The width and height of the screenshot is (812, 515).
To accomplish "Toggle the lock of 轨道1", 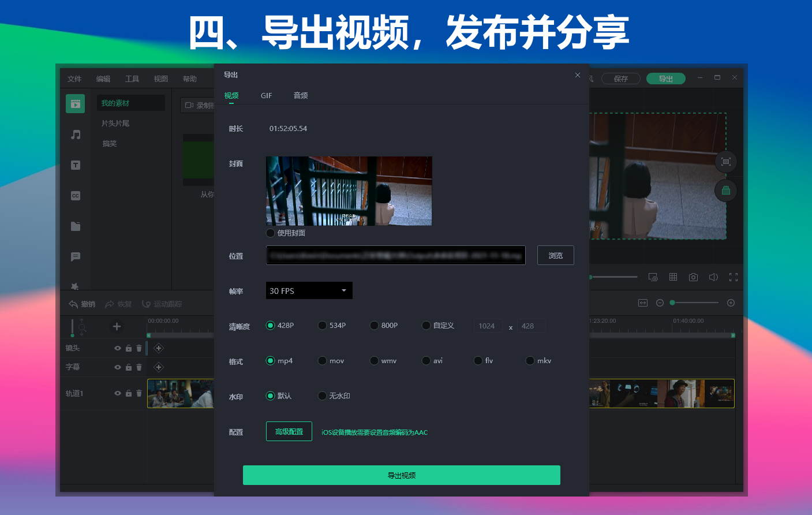I will click(x=129, y=393).
